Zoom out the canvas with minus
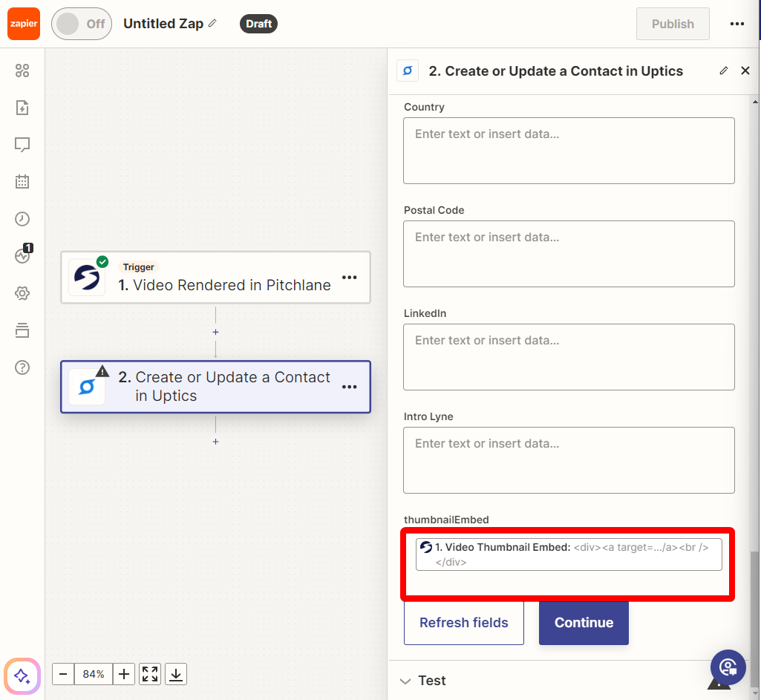Screen dimensions: 761x700 point(63,674)
